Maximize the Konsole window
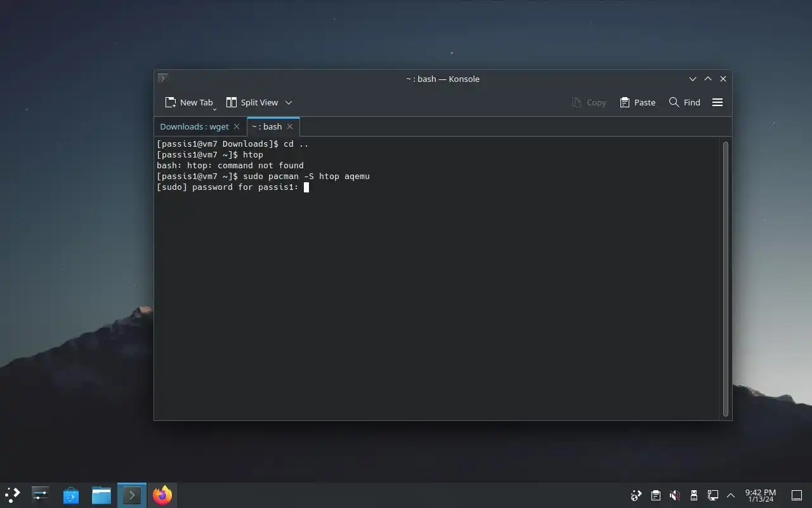812x508 pixels. click(708, 79)
